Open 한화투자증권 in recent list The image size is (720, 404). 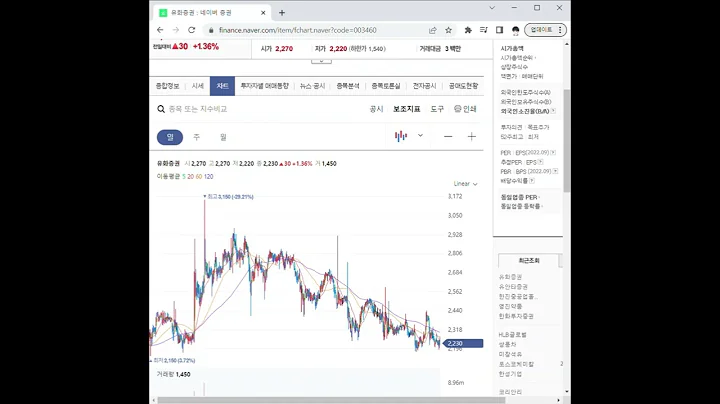click(x=516, y=316)
